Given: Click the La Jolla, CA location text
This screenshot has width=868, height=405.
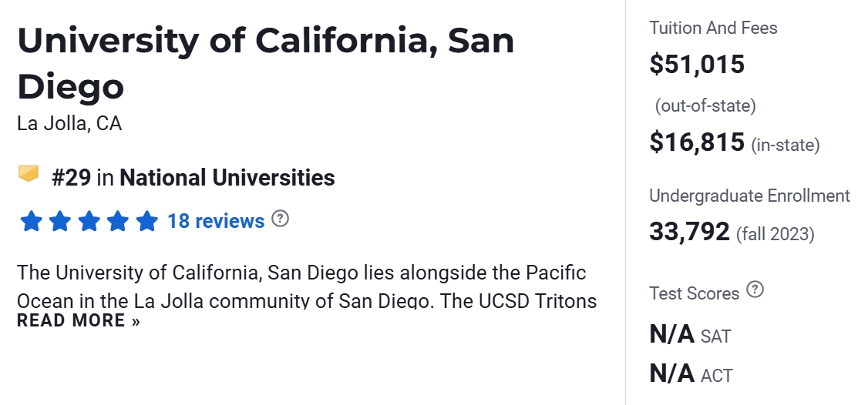Looking at the screenshot, I should click(69, 123).
